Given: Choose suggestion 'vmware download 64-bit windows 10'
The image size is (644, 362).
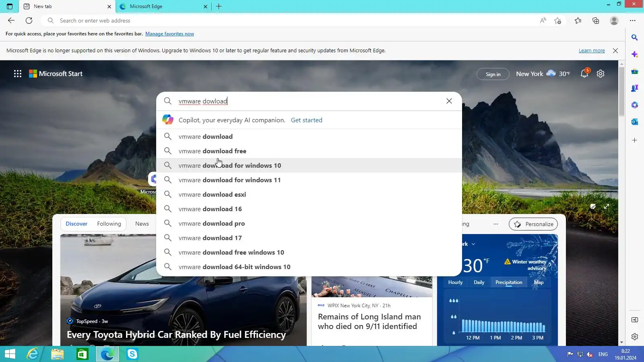Looking at the screenshot, I should pyautogui.click(x=309, y=267).
